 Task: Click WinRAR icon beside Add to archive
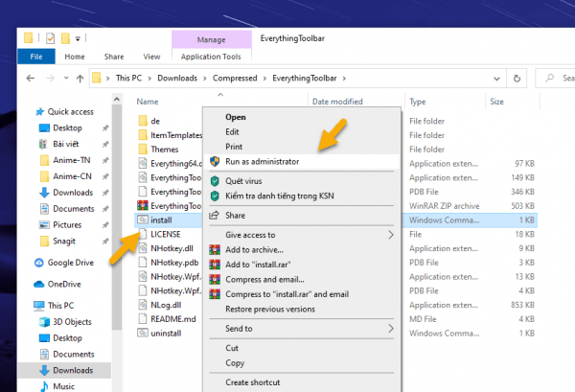click(x=215, y=250)
